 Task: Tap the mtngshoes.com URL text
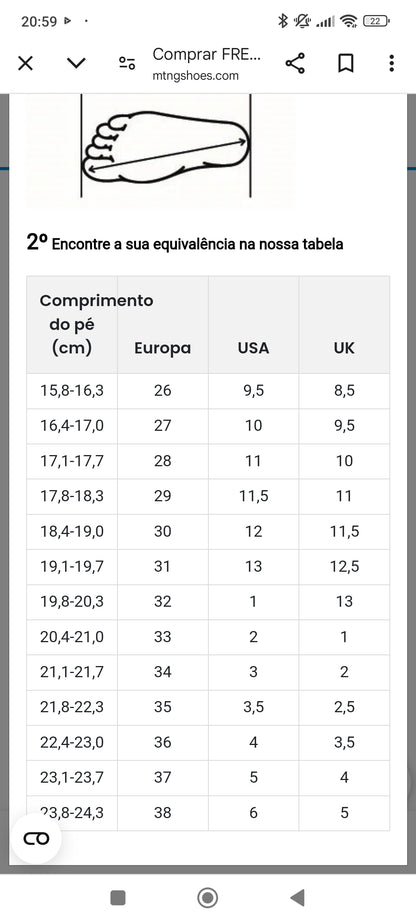tap(196, 75)
